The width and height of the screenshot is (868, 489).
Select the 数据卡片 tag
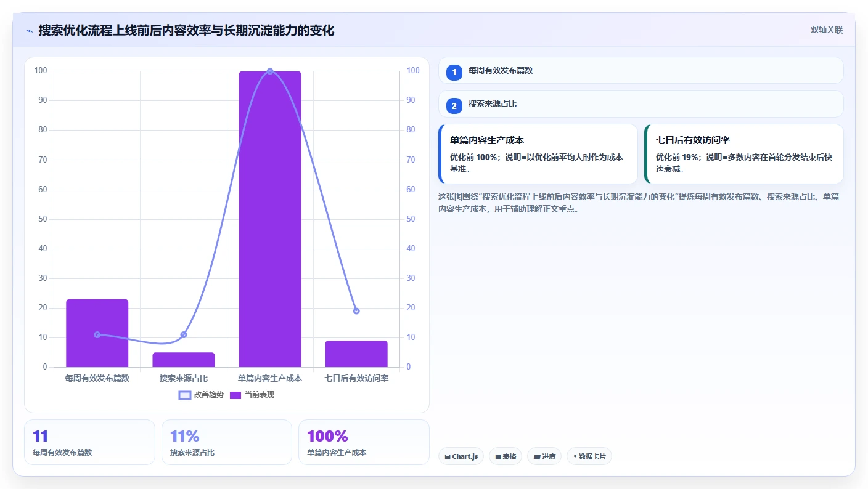tap(589, 456)
